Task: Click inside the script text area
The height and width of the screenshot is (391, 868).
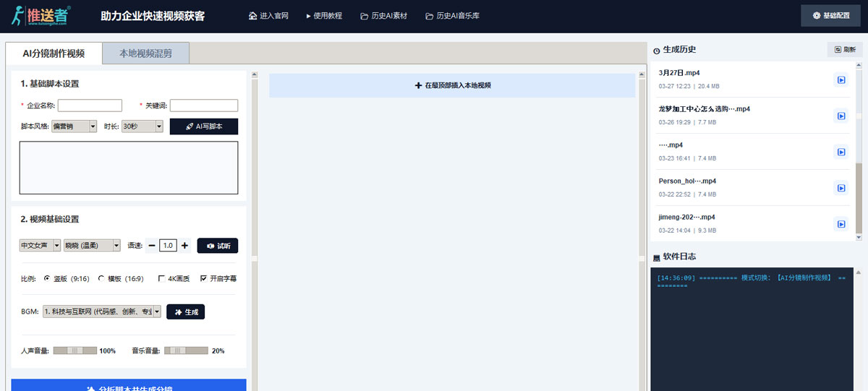Action: coord(129,168)
